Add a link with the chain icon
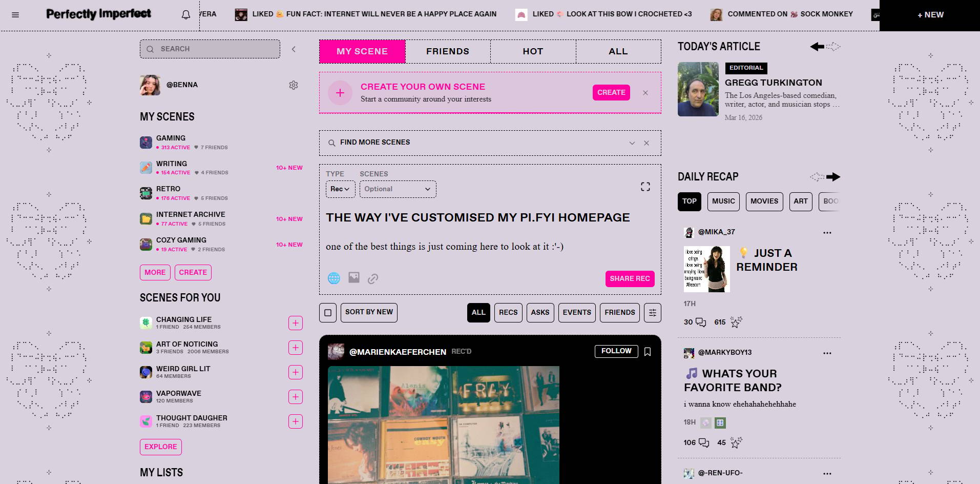This screenshot has width=980, height=484. (x=373, y=278)
